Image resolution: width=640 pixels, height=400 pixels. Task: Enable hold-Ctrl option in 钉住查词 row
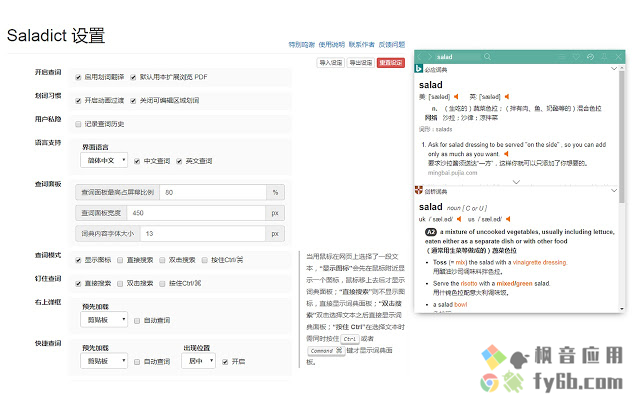click(162, 284)
